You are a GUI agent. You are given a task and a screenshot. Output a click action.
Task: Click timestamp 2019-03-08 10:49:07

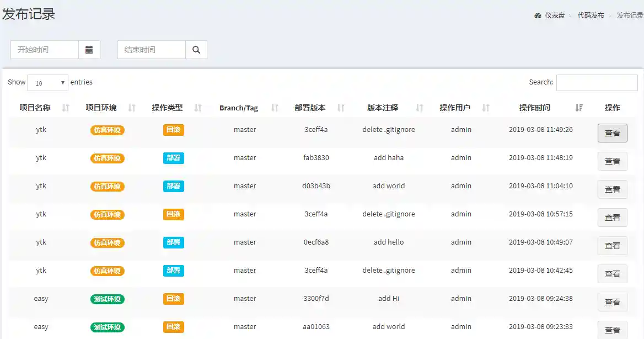(541, 242)
